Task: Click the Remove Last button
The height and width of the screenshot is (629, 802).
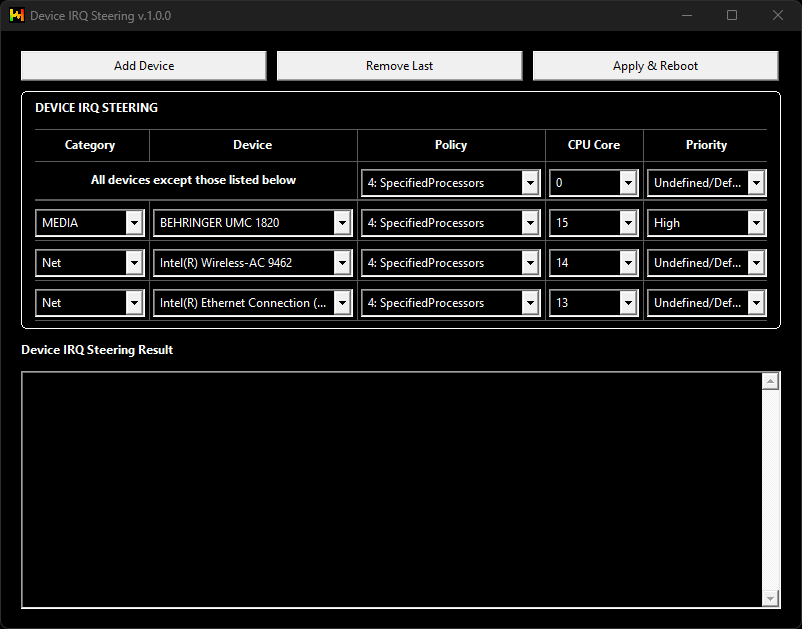Action: click(x=399, y=66)
